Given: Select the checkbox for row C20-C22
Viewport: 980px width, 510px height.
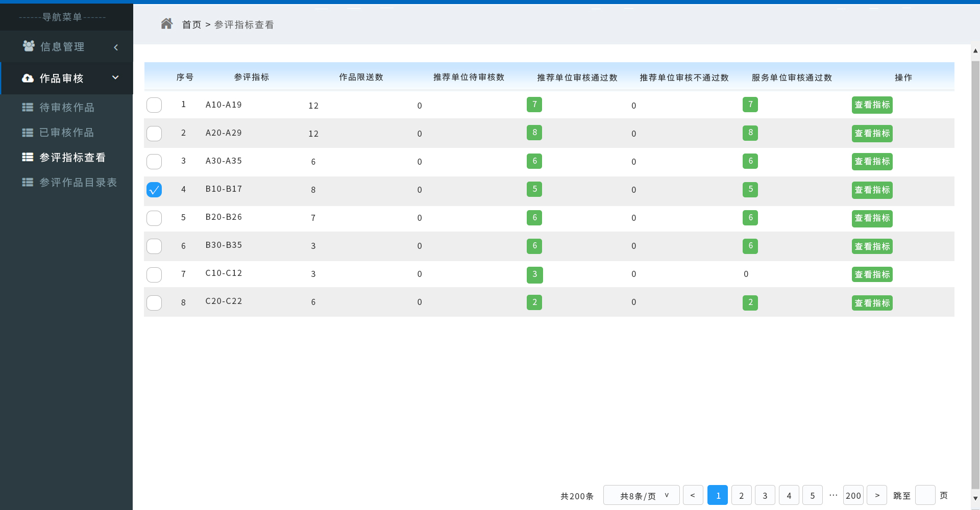Looking at the screenshot, I should [154, 303].
